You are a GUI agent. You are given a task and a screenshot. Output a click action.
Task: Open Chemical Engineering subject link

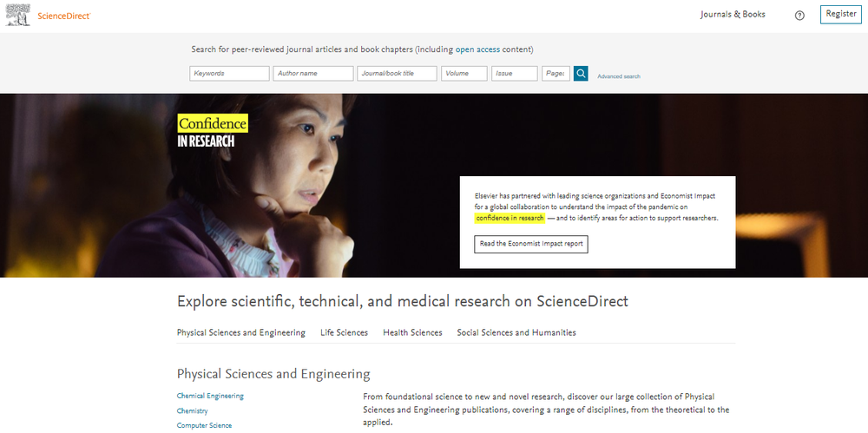click(x=210, y=396)
